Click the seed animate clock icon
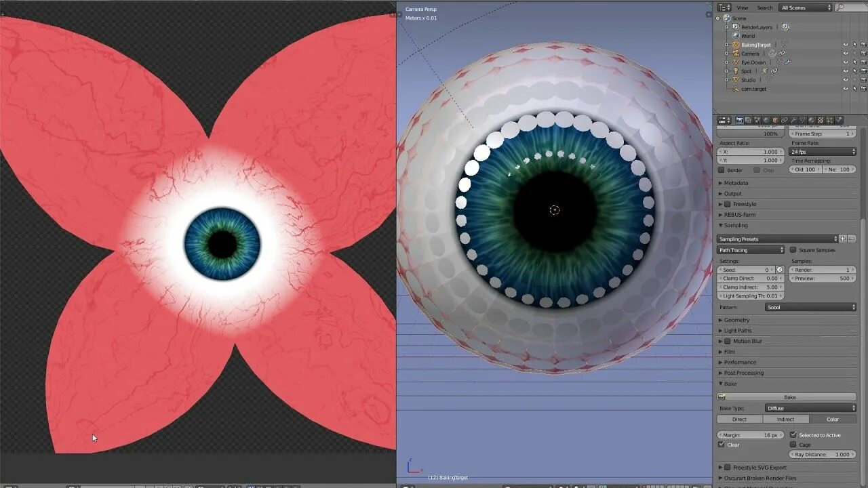The width and height of the screenshot is (868, 488). pos(780,270)
